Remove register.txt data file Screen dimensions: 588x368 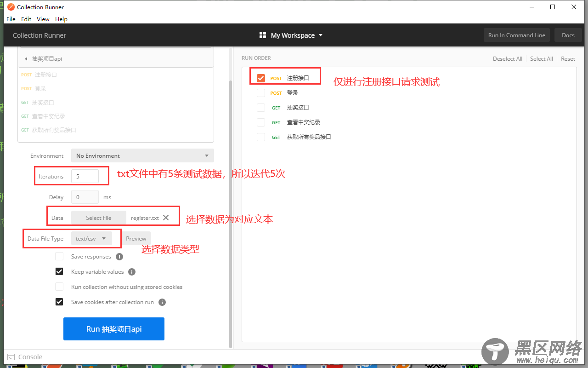(166, 218)
